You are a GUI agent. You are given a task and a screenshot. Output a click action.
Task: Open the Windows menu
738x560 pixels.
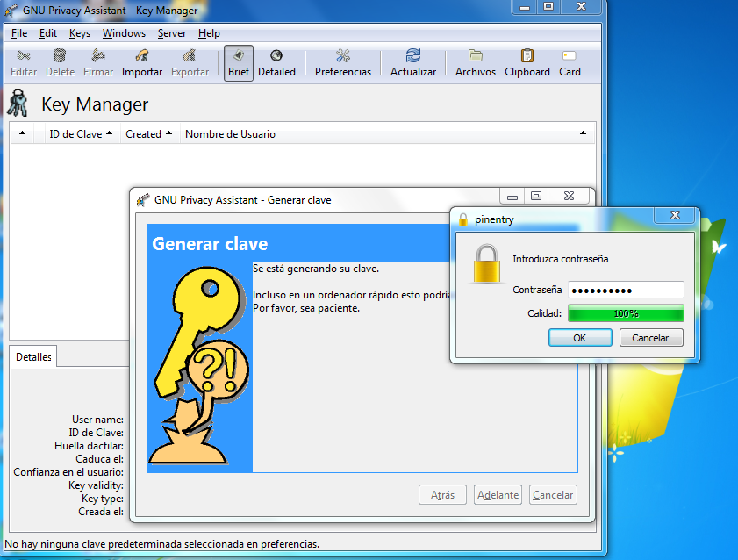click(124, 33)
